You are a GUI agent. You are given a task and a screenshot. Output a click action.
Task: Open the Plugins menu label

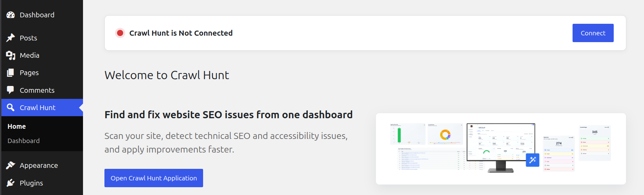[31, 183]
